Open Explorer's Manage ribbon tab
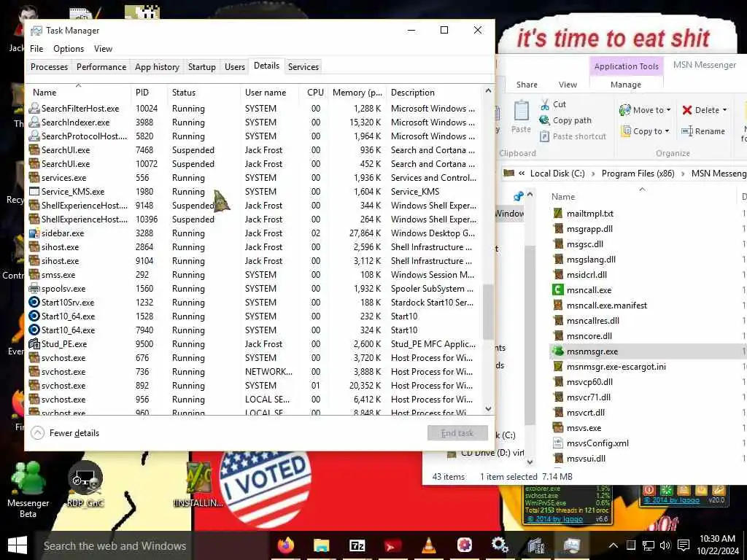The image size is (747, 560). pos(626,85)
